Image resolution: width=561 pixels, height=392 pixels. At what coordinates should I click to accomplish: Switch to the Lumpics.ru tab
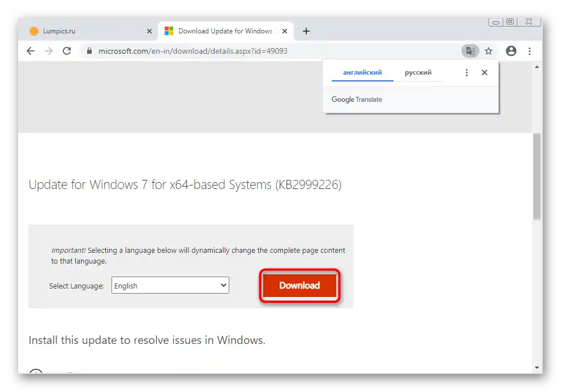tap(89, 31)
